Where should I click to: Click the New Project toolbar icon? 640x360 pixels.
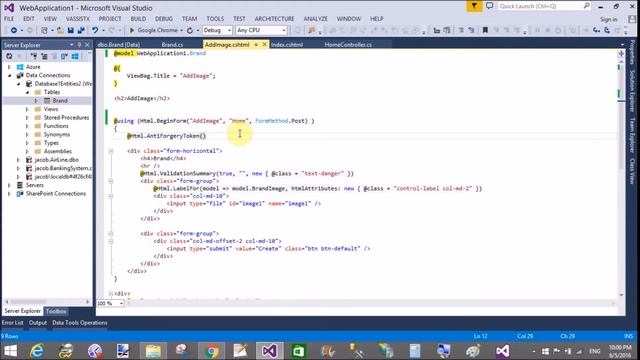[x=44, y=31]
